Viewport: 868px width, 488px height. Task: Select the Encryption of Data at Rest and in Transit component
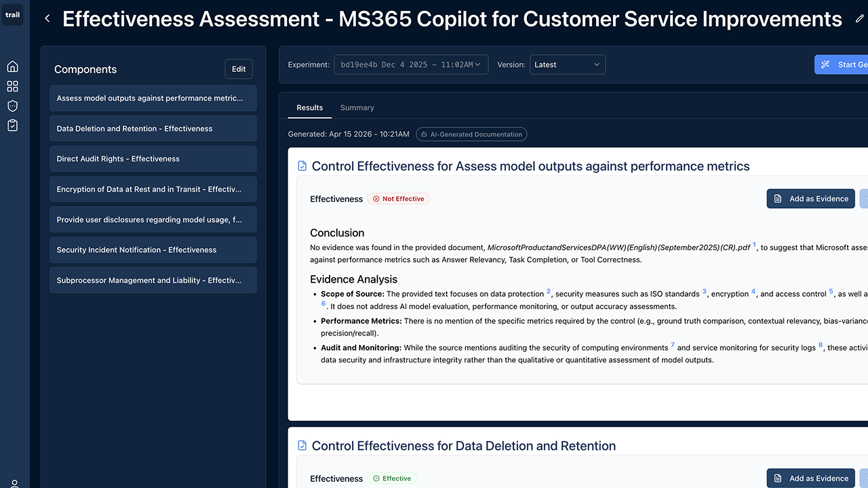(x=153, y=189)
